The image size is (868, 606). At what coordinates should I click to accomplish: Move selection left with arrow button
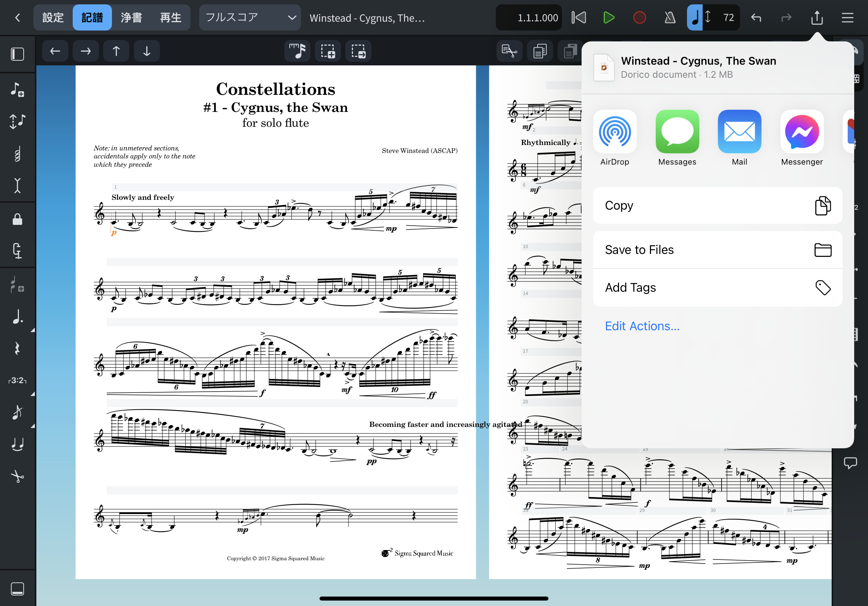[55, 51]
